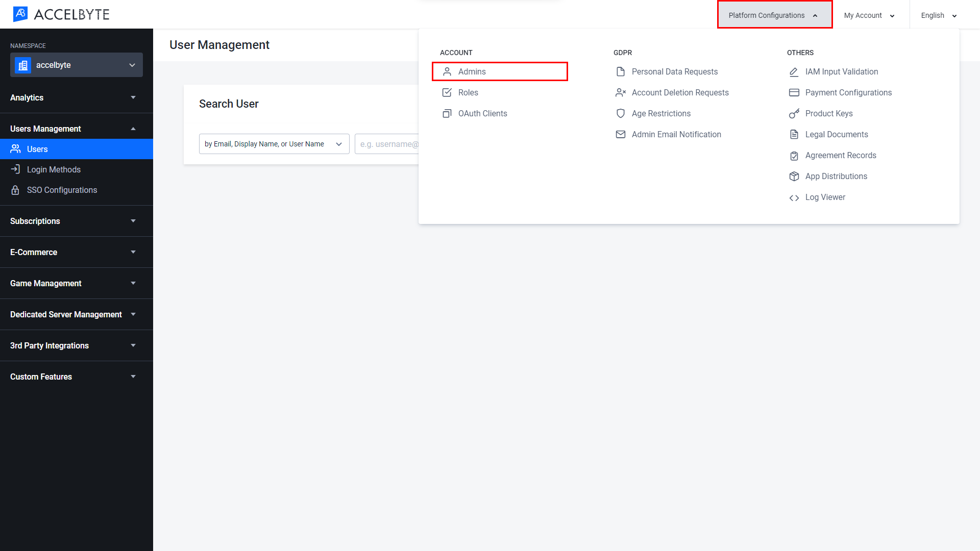980x551 pixels.
Task: Click the Legal Documents link
Action: coord(837,134)
